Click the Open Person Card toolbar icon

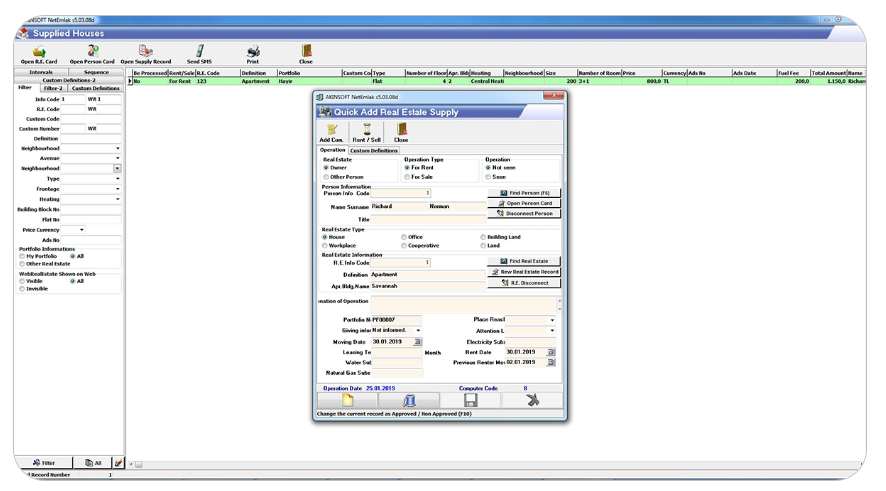pyautogui.click(x=92, y=54)
